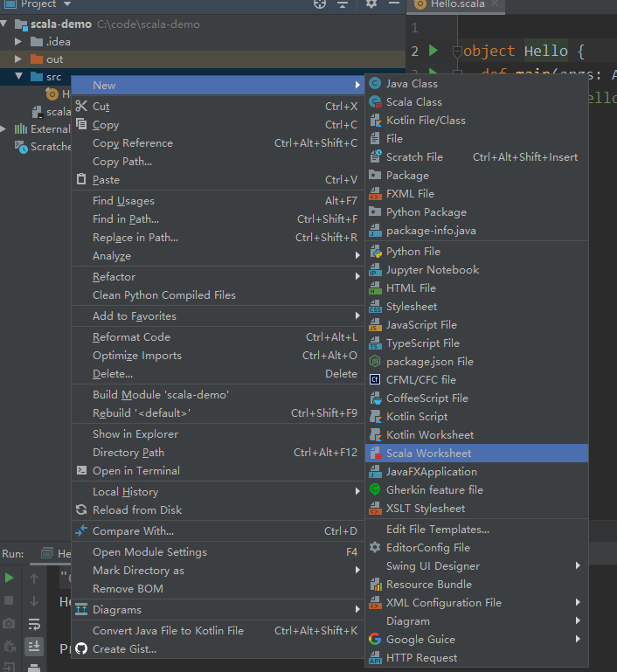
Task: Click the Gherkin feature file icon
Action: (x=375, y=490)
